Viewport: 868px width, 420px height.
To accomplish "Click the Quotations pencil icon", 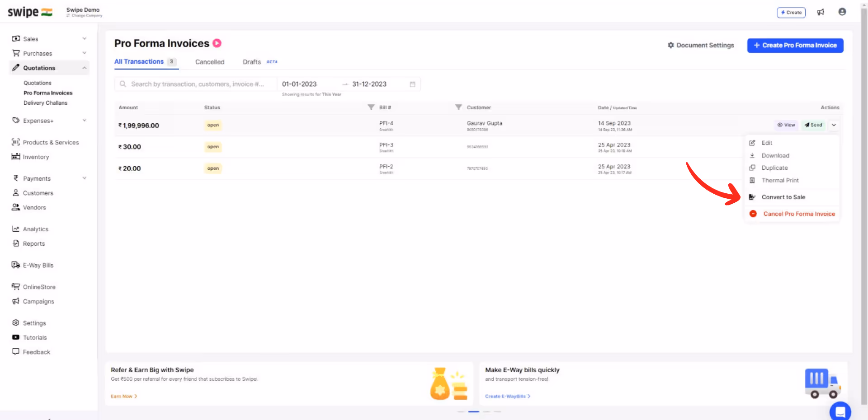I will click(x=16, y=68).
